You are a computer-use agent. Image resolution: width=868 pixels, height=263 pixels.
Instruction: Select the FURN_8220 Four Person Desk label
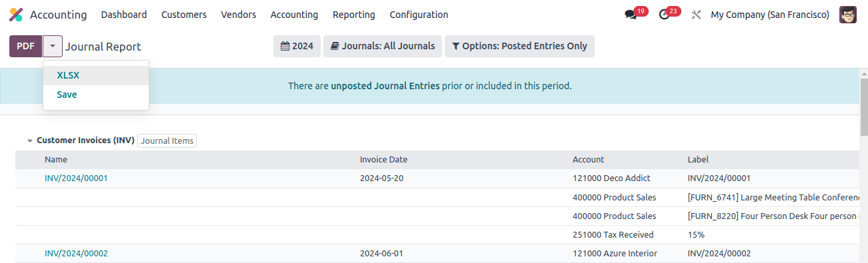point(773,216)
